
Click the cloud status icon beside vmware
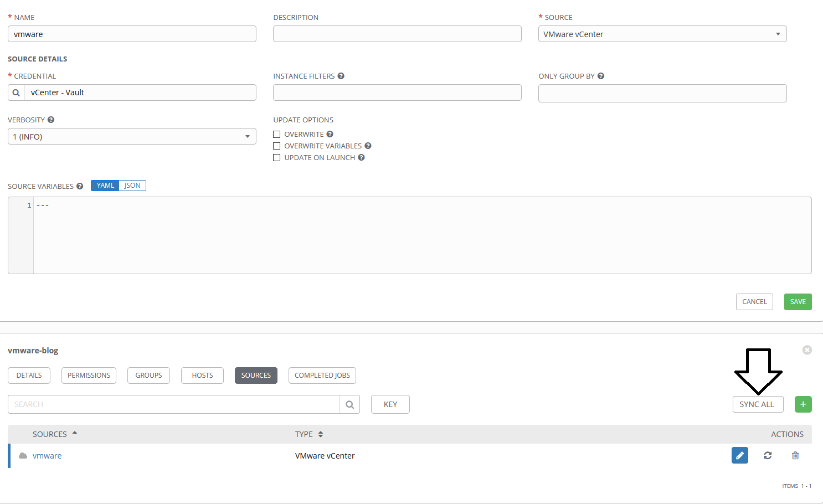click(23, 456)
